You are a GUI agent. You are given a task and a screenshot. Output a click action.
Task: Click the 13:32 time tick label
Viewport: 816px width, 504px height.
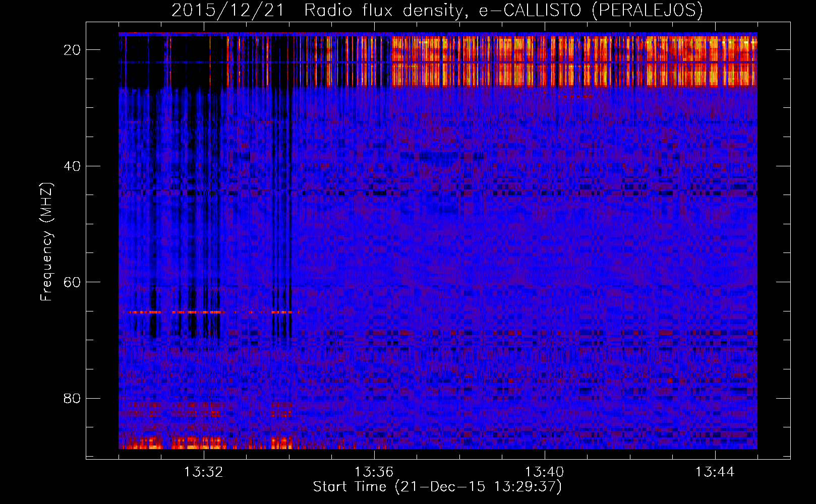(x=204, y=472)
